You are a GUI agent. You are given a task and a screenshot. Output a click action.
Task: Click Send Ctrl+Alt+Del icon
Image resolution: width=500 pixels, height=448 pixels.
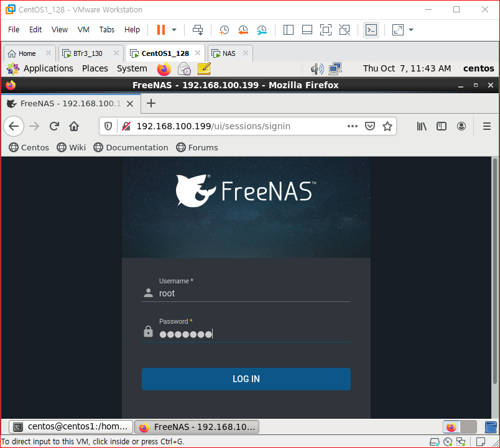[x=198, y=30]
